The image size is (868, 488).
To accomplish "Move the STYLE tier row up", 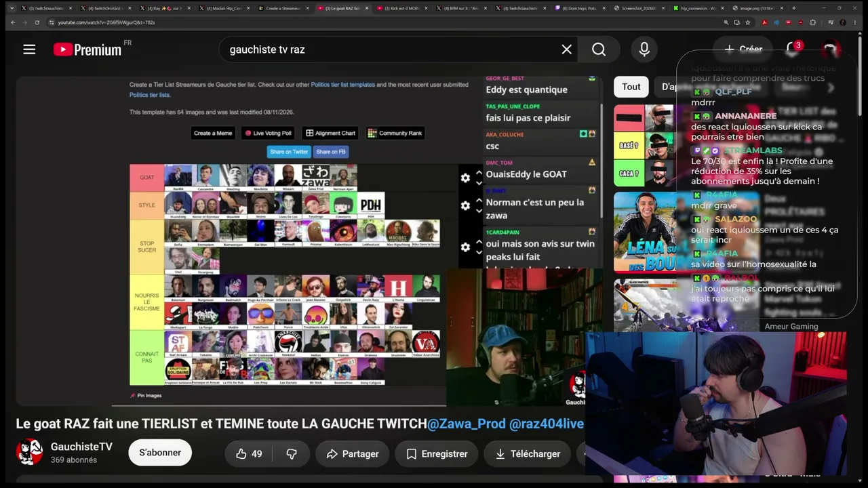I will point(479,201).
